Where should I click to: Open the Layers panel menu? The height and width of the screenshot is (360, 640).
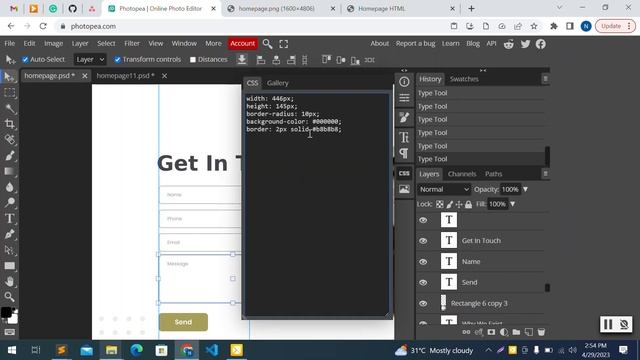tap(545, 174)
